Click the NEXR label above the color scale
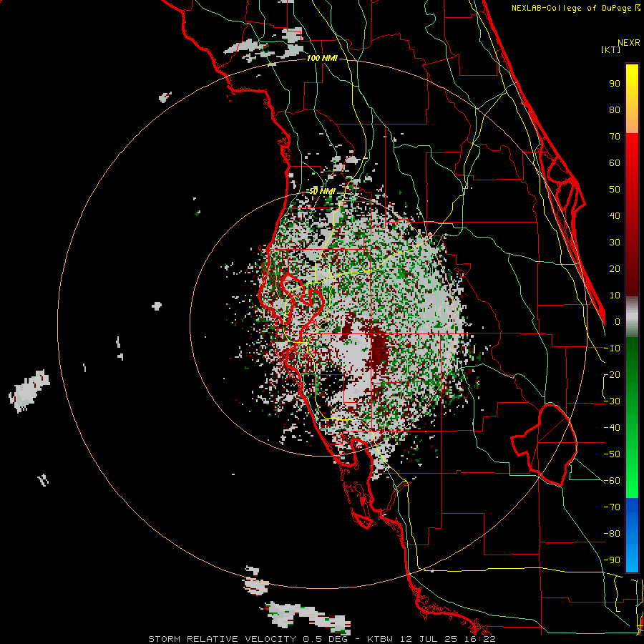The height and width of the screenshot is (644, 644). click(628, 42)
